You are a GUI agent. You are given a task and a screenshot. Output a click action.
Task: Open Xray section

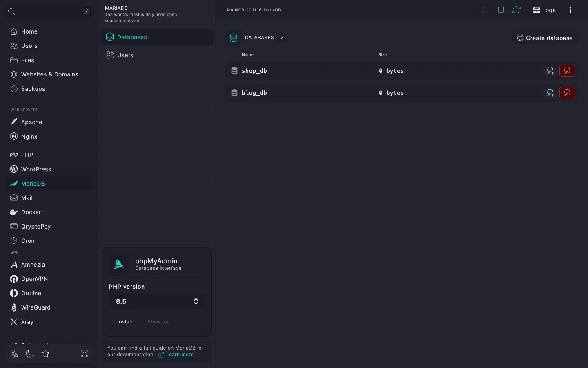(49, 322)
